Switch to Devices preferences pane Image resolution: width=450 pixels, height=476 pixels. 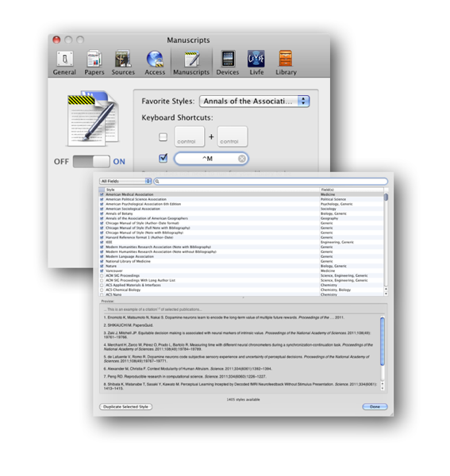[228, 63]
